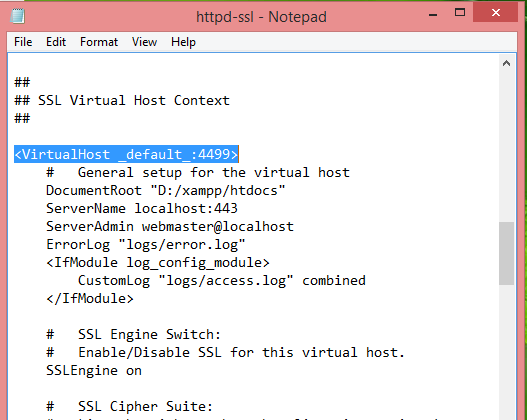Click the ErrorLog "logs/error.log" line
This screenshot has width=527, height=420.
coord(146,244)
